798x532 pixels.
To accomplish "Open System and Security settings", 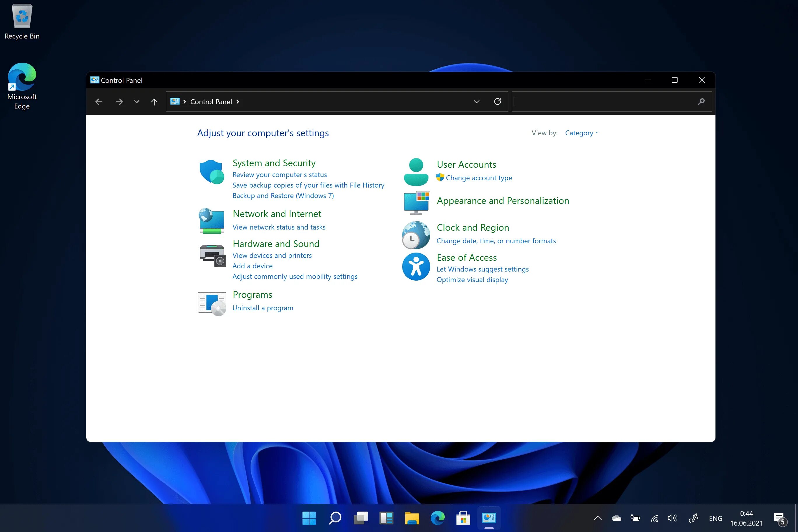I will click(274, 163).
